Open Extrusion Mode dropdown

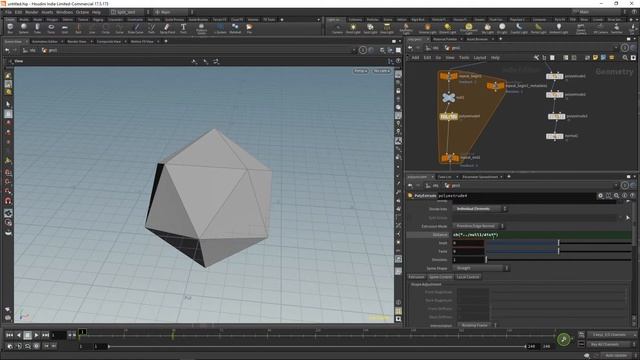(x=478, y=226)
